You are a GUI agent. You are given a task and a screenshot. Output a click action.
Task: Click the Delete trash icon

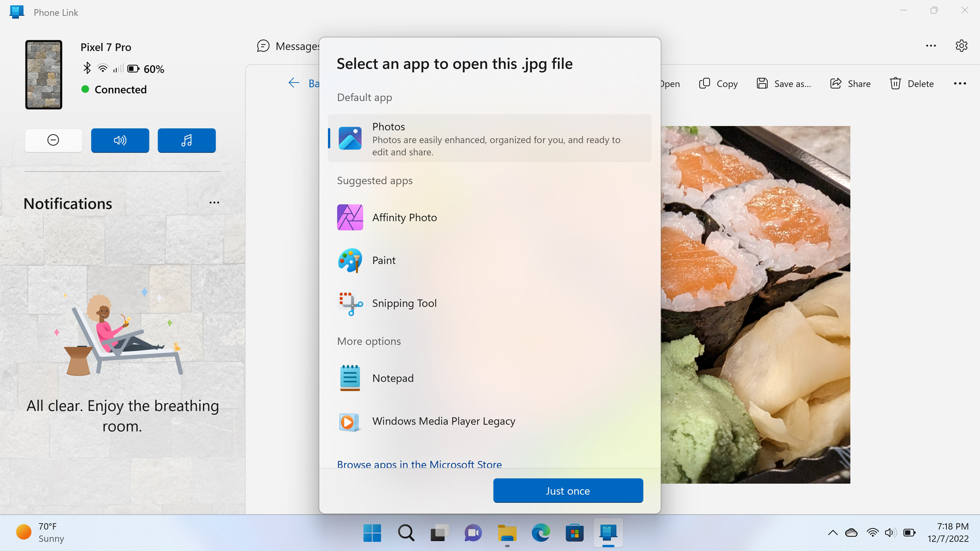(895, 84)
